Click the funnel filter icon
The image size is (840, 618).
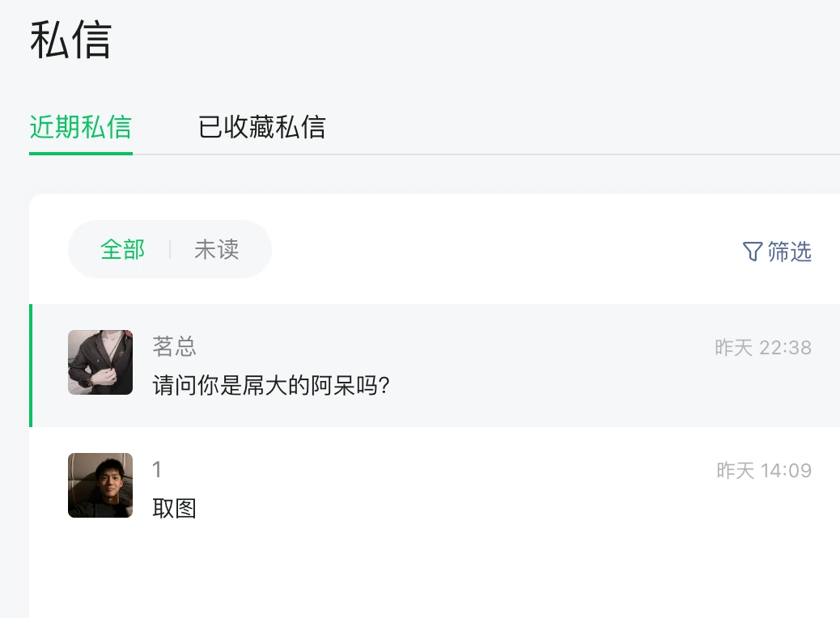752,252
